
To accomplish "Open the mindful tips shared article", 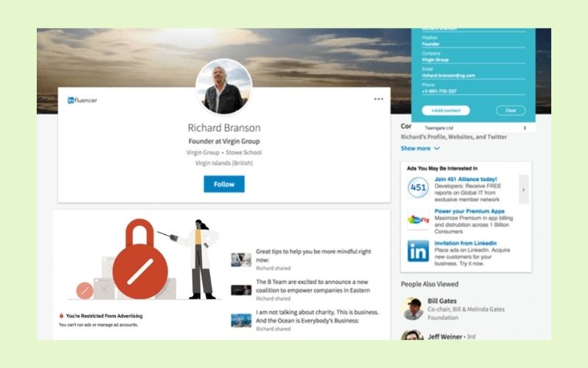I will click(313, 255).
